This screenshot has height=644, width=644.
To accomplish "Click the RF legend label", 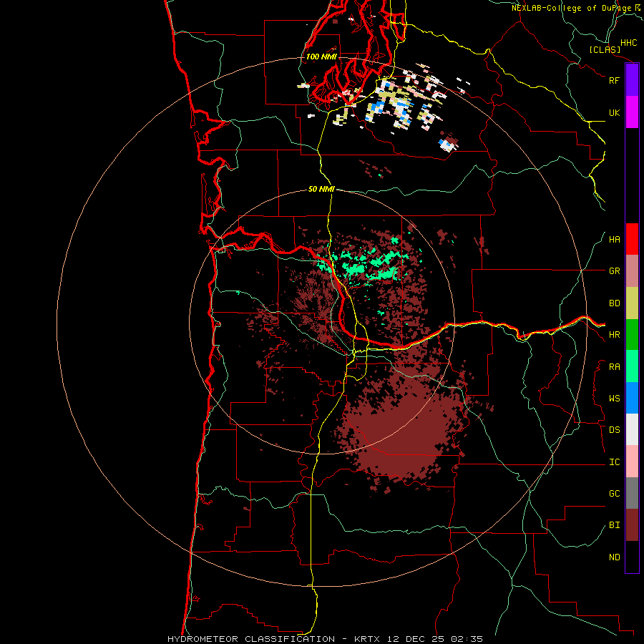I will [614, 80].
